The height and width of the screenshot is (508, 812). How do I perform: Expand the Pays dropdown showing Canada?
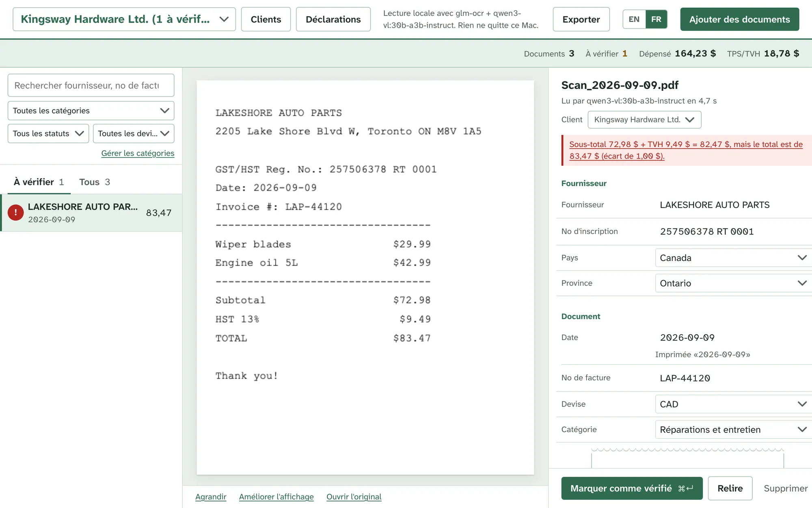tap(733, 258)
